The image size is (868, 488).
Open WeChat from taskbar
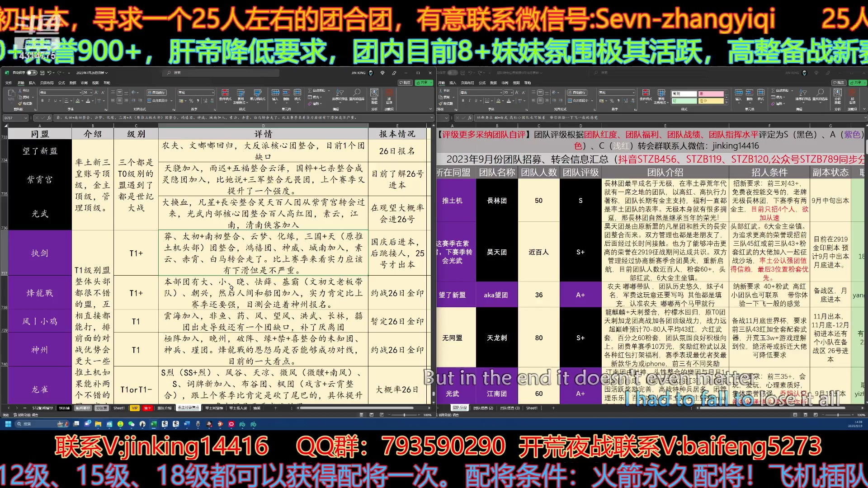click(x=131, y=424)
